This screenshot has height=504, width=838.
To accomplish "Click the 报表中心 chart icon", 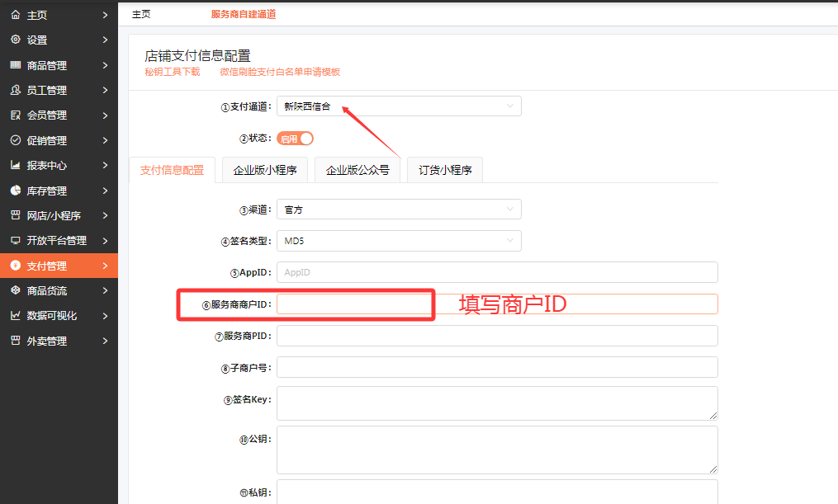I will (x=15, y=166).
